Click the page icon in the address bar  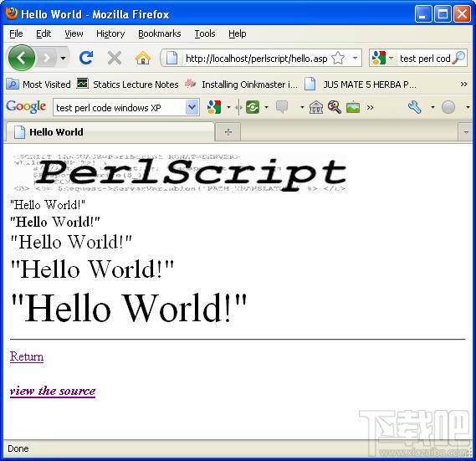171,58
